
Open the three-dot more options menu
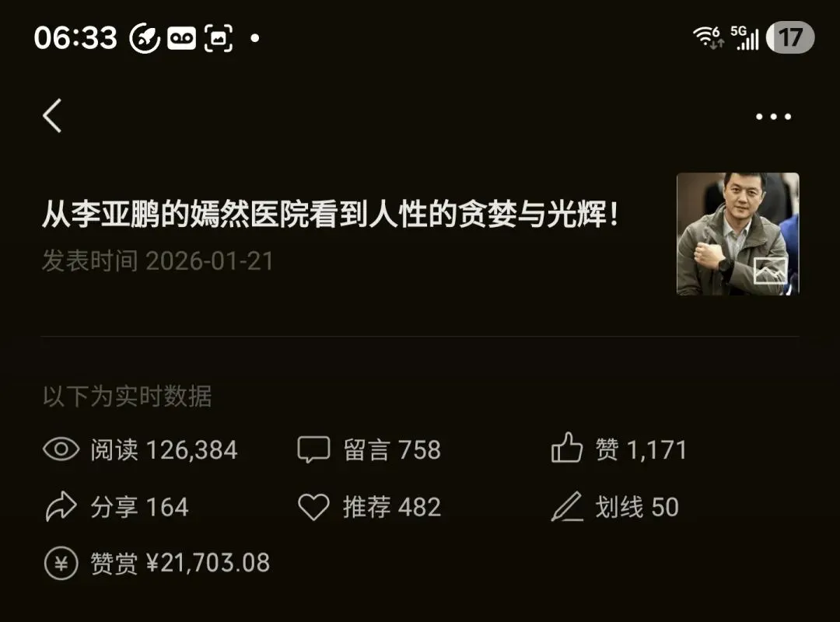[773, 117]
